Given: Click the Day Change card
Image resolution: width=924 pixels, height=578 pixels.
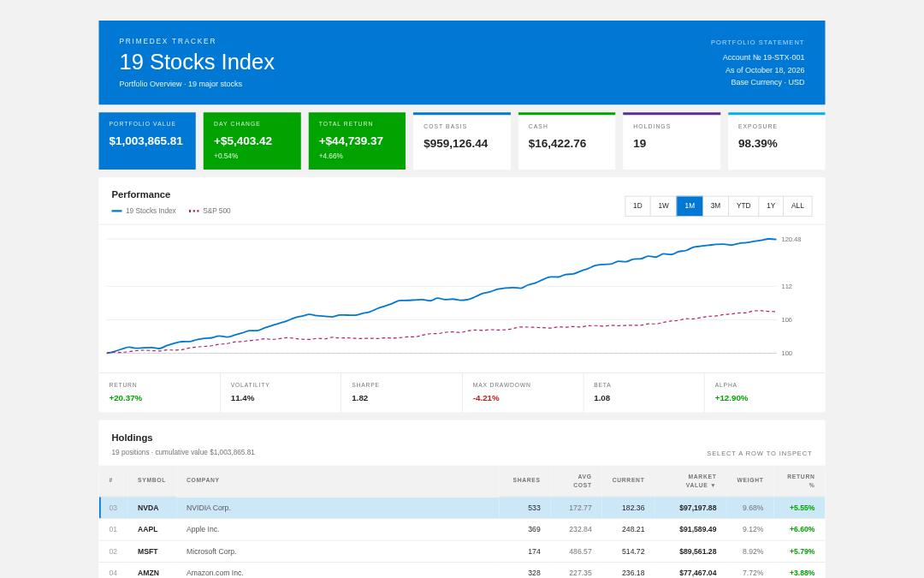Looking at the screenshot, I should (x=252, y=141).
